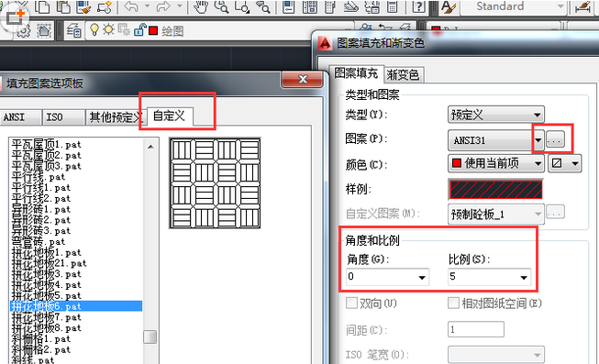Click the workspace settings gear icon
The width and height of the screenshot is (599, 364).
[24, 31]
